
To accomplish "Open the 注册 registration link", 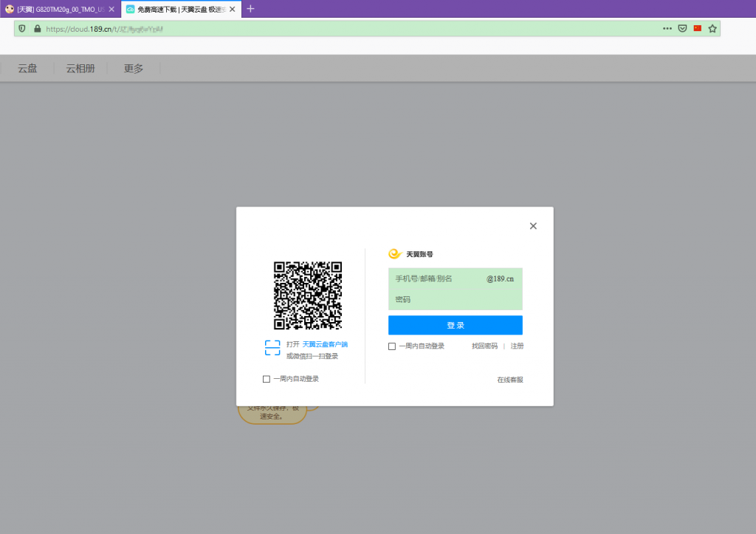I will coord(517,346).
